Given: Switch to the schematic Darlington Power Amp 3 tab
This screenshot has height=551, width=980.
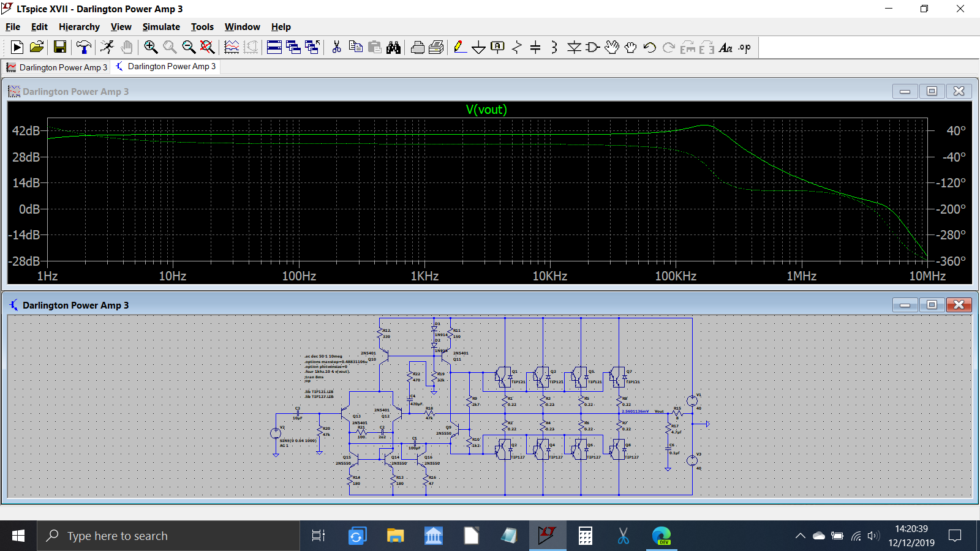Looking at the screenshot, I should 165,66.
